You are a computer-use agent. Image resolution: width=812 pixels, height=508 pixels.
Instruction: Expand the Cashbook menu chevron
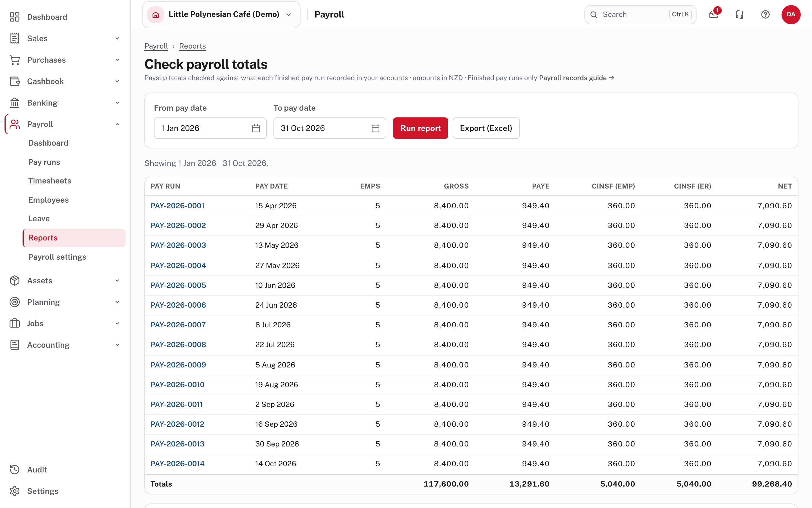coord(118,81)
